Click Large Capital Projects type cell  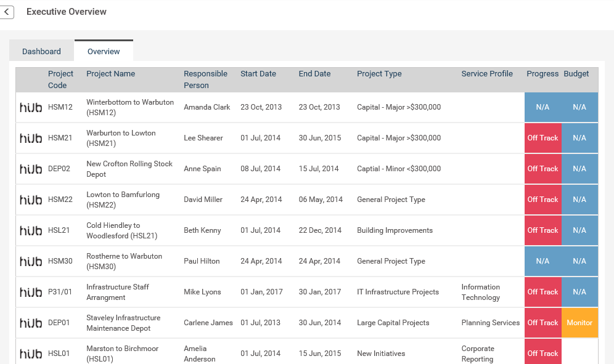point(393,323)
